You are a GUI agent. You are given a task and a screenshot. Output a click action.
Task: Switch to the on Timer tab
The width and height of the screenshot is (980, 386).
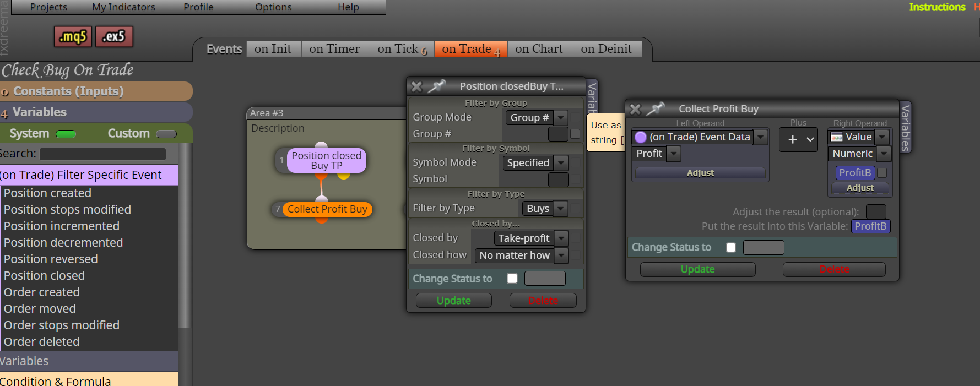[x=335, y=49]
